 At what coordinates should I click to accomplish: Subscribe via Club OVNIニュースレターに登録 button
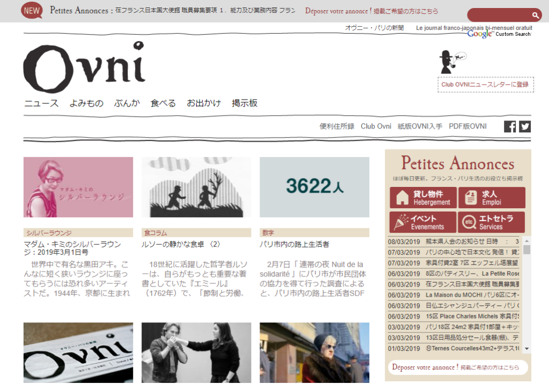click(x=486, y=85)
